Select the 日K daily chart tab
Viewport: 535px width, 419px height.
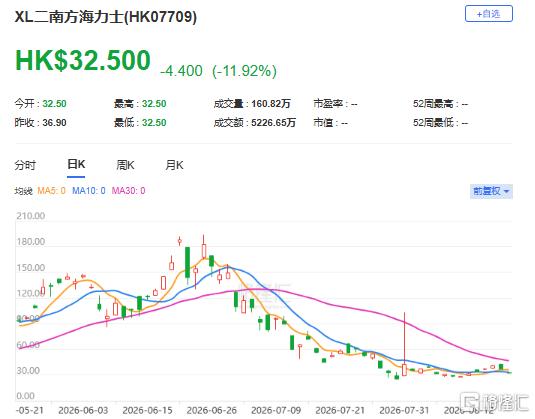tap(76, 164)
